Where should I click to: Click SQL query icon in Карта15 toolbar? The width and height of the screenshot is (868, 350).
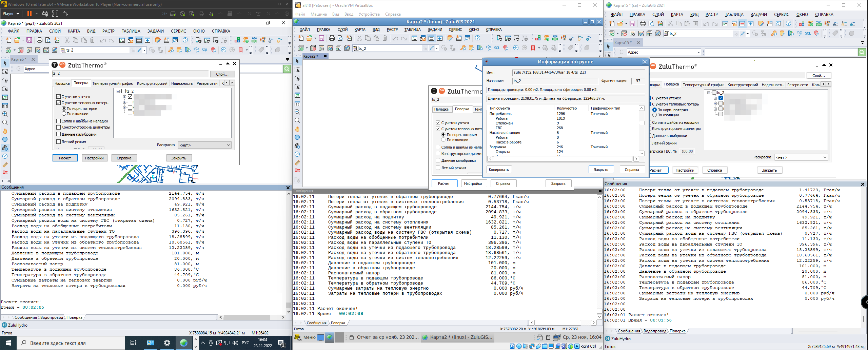tap(808, 34)
